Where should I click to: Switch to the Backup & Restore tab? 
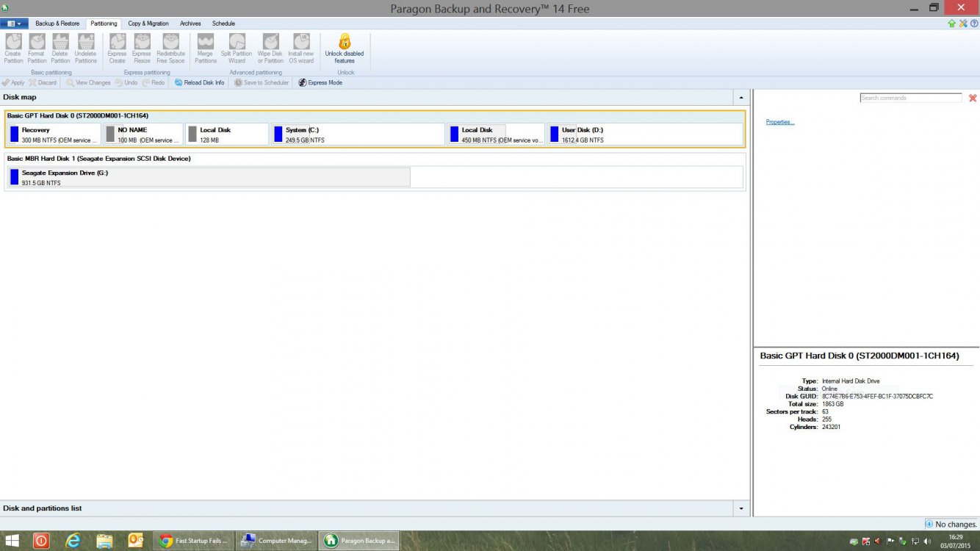tap(57, 24)
